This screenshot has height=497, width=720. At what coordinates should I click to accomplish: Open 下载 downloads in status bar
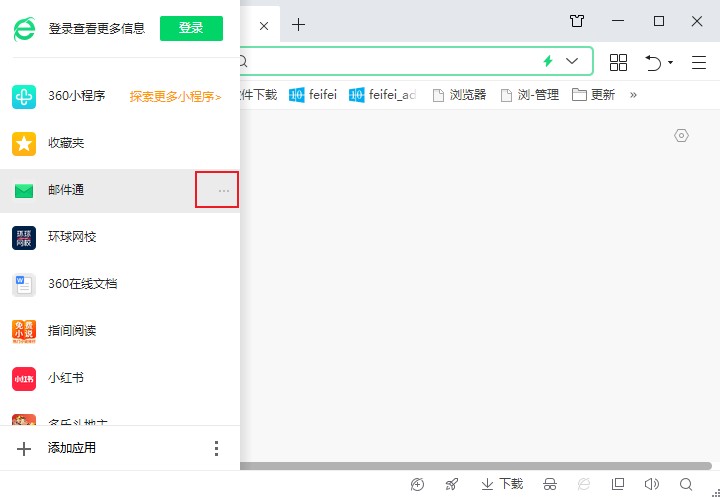[x=502, y=484]
